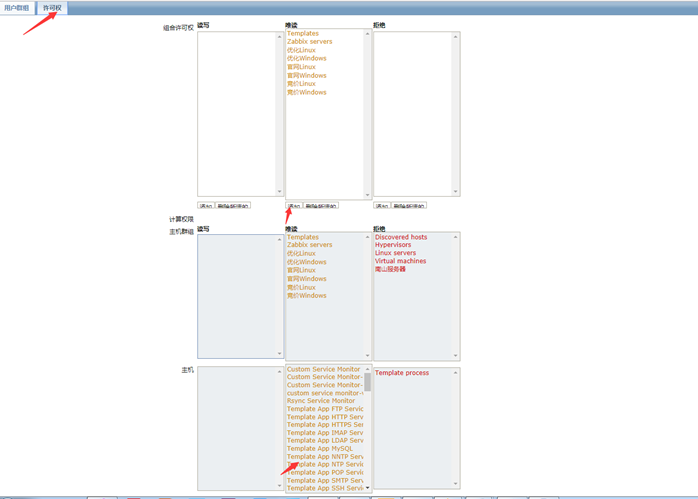Viewport: 698px width, 499px height.
Task: Choose 官网Linux in the top 唯读 permissions list
Action: (x=301, y=67)
